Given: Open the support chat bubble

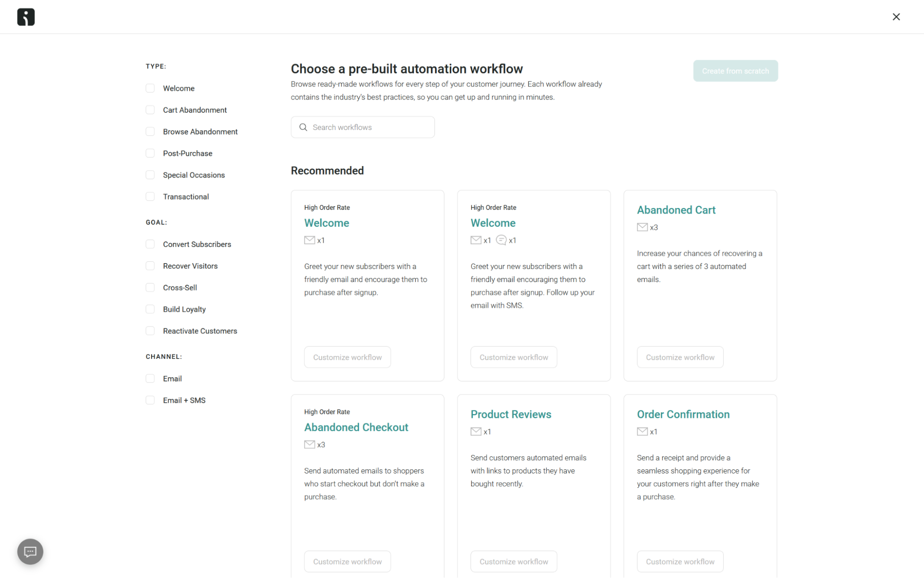Looking at the screenshot, I should [30, 551].
